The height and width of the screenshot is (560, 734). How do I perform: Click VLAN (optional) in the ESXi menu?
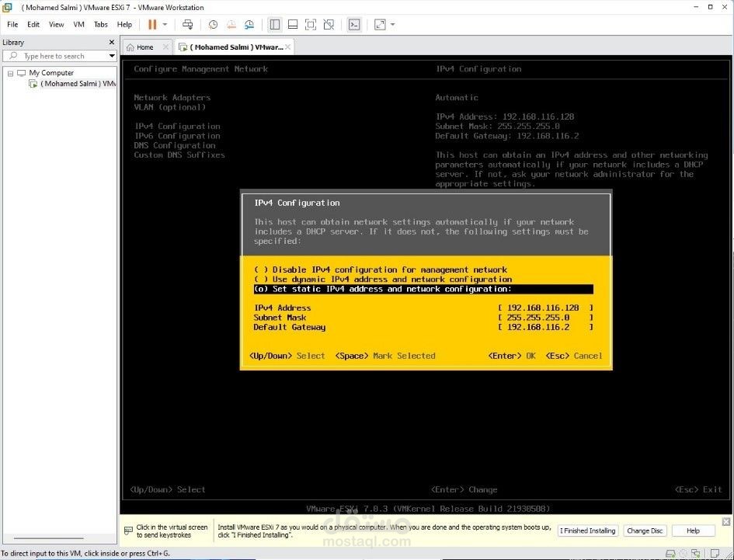click(169, 107)
